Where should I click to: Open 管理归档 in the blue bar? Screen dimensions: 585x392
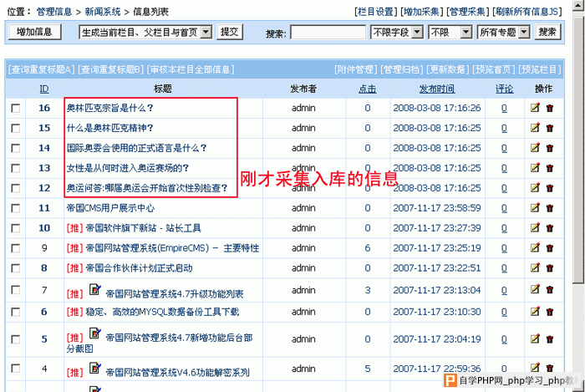[402, 69]
